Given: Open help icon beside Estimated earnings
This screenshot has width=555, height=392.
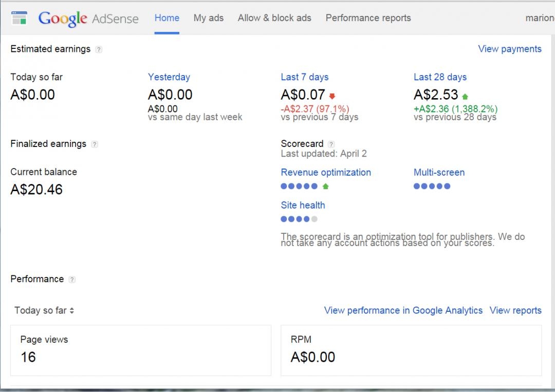Looking at the screenshot, I should 99,49.
